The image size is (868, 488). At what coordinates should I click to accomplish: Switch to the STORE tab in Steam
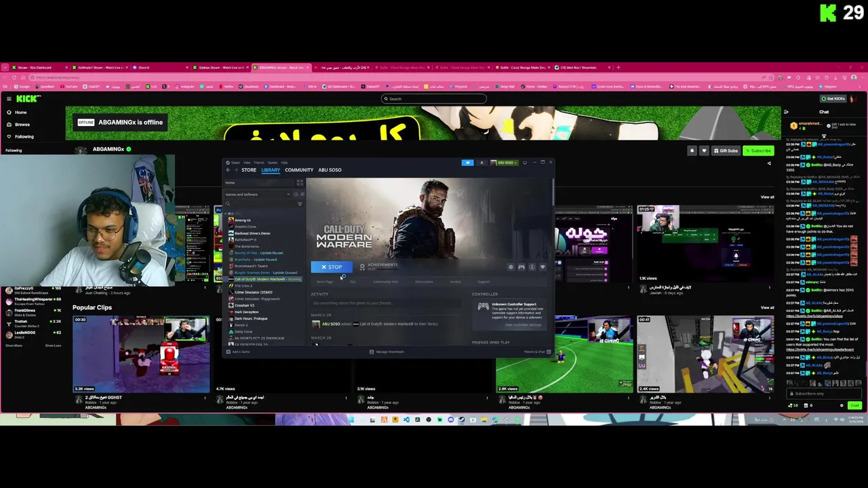click(249, 170)
